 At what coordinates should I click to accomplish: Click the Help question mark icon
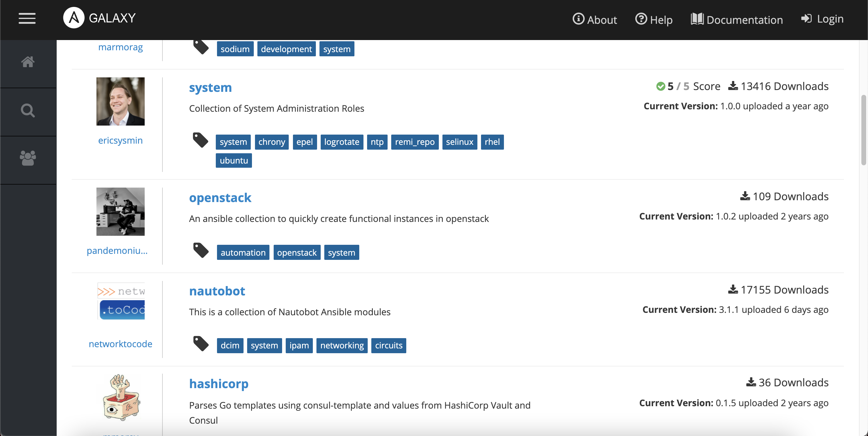[641, 19]
